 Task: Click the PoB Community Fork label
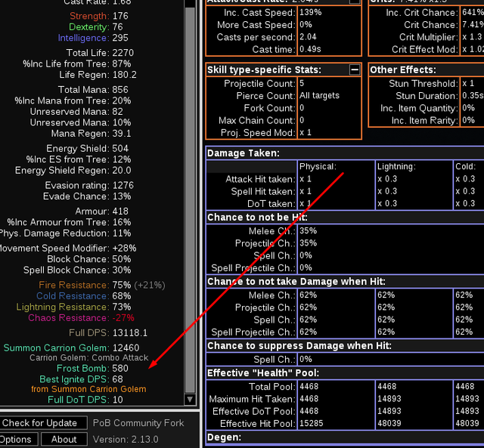138,423
